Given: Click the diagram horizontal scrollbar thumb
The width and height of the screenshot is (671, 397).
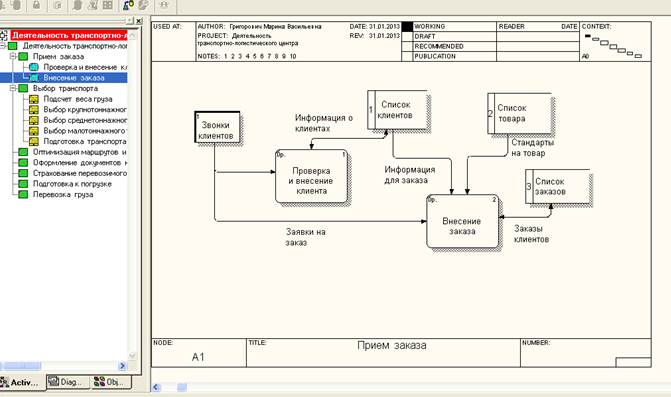Looking at the screenshot, I should point(182,387).
